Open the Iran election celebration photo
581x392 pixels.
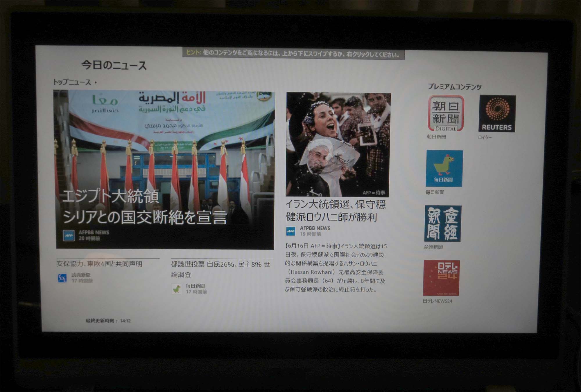pos(338,144)
